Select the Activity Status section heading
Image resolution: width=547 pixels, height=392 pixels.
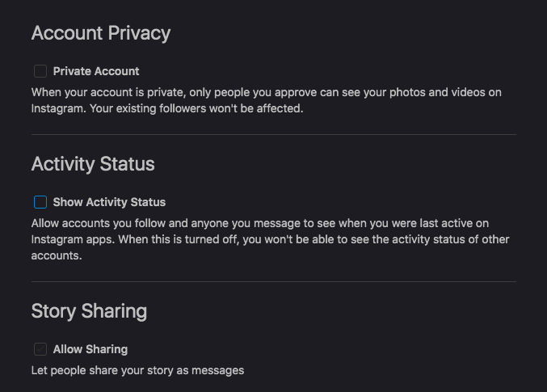coord(93,164)
